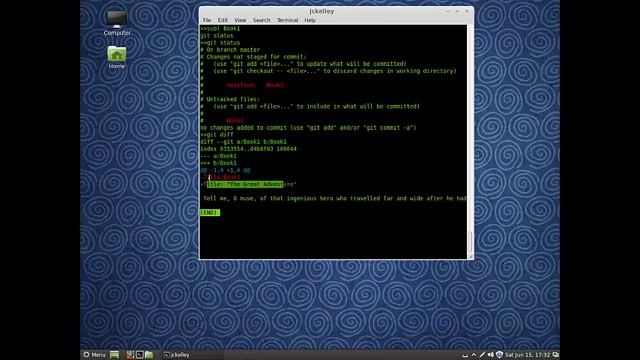Click the up arrow tray icon
Image resolution: width=640 pixels, height=360 pixels.
coord(474,355)
